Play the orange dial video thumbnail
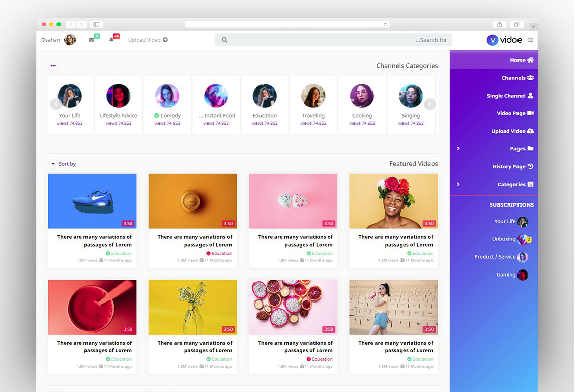Viewport: 575px width, 392px height. [x=192, y=201]
